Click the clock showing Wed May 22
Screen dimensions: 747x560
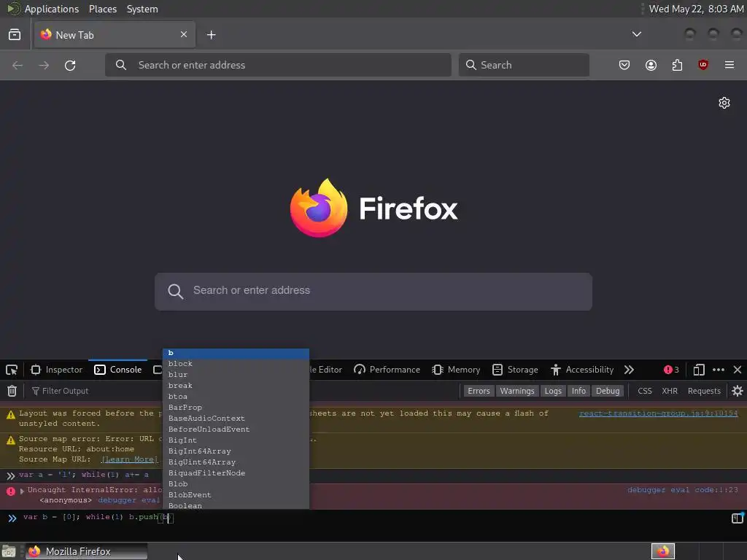pos(695,9)
